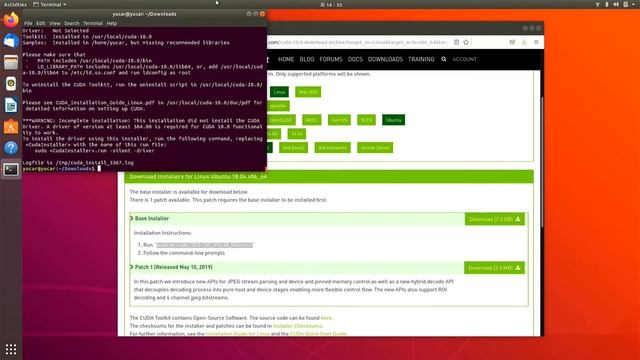The height and width of the screenshot is (360, 640).
Task: Click the volume icon in top bar
Action: [x=616, y=4]
